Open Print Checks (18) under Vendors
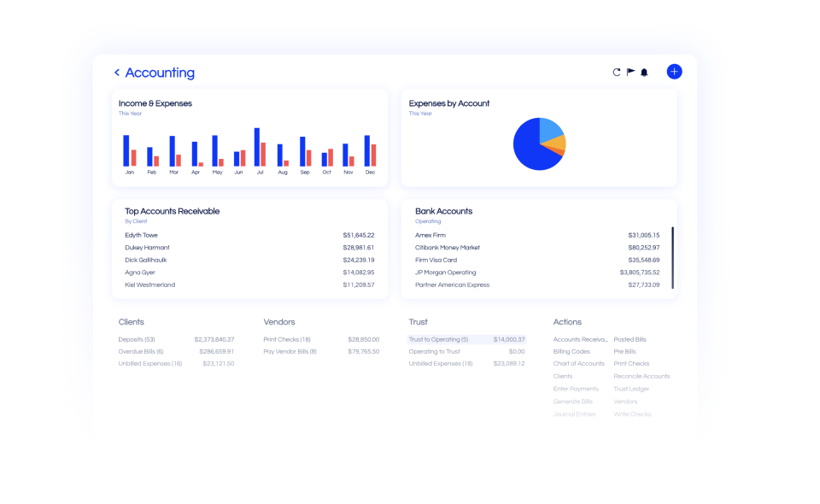820x504 pixels. pyautogui.click(x=287, y=339)
